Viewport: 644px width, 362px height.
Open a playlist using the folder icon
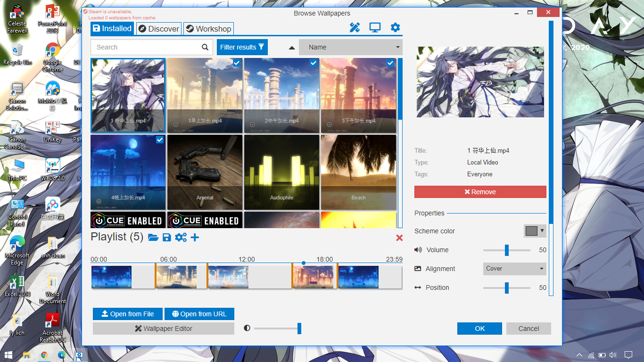pyautogui.click(x=153, y=238)
